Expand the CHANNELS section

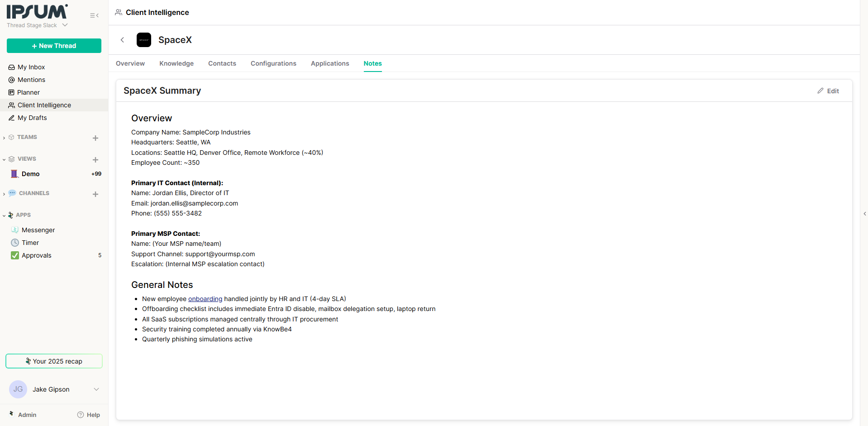pyautogui.click(x=4, y=194)
